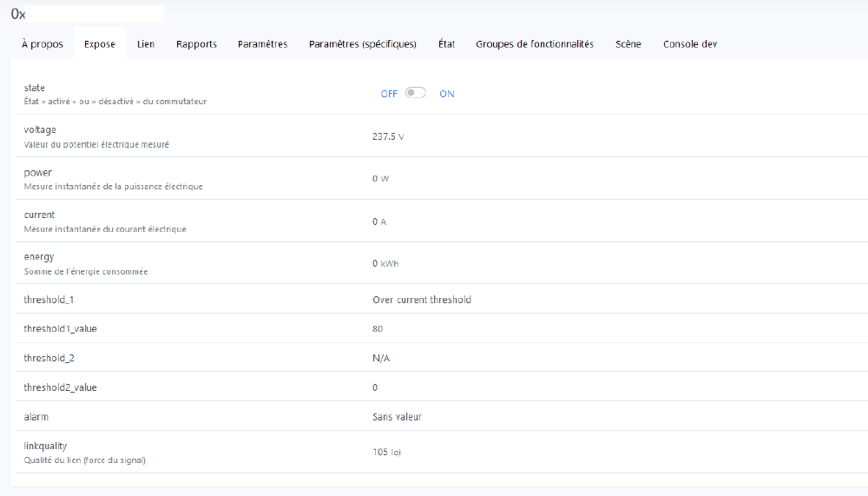Open the À propos tab

coord(42,44)
